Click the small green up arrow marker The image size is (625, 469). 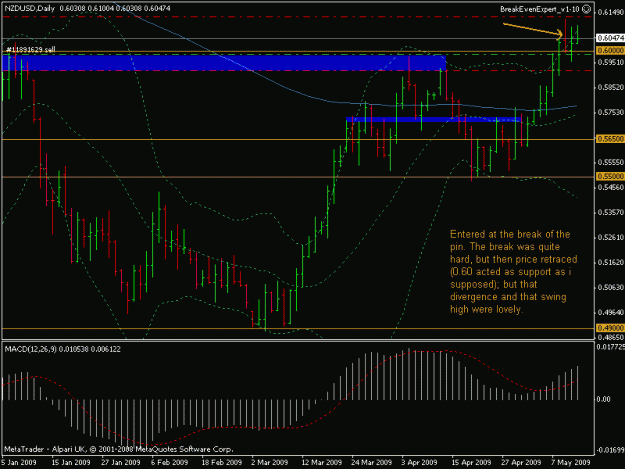point(434,96)
